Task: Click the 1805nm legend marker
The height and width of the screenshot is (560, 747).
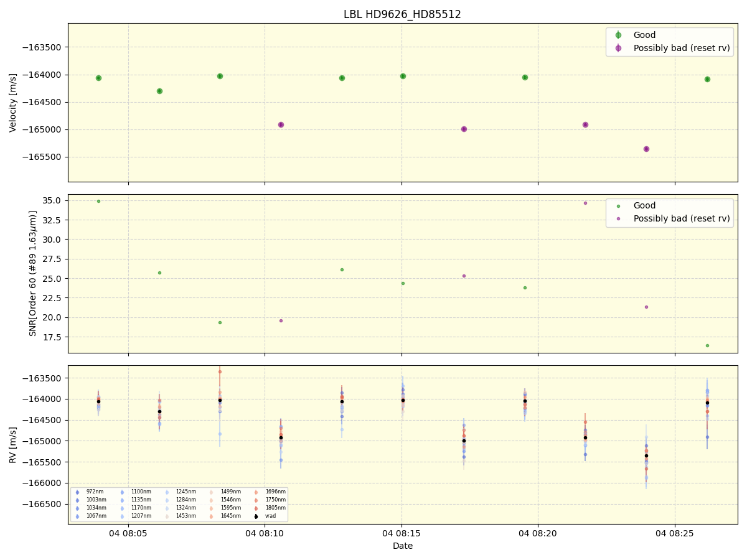Action: tap(256, 508)
